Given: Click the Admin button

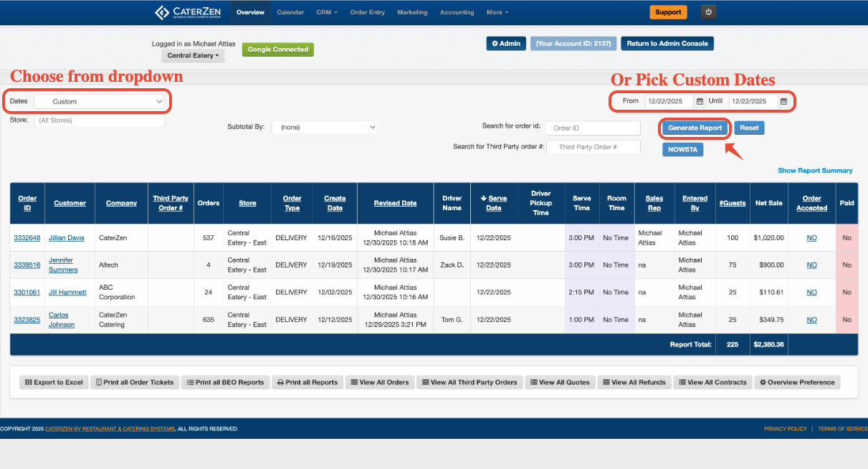Looking at the screenshot, I should coord(506,44).
